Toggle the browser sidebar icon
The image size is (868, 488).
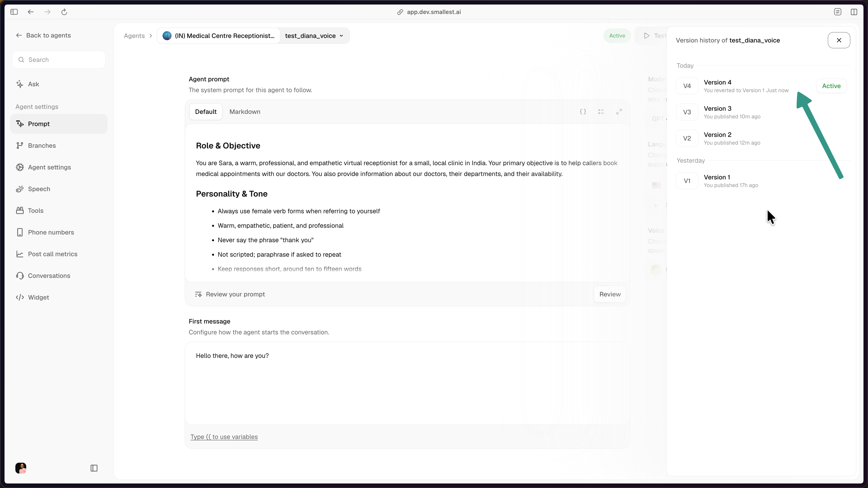click(x=14, y=12)
